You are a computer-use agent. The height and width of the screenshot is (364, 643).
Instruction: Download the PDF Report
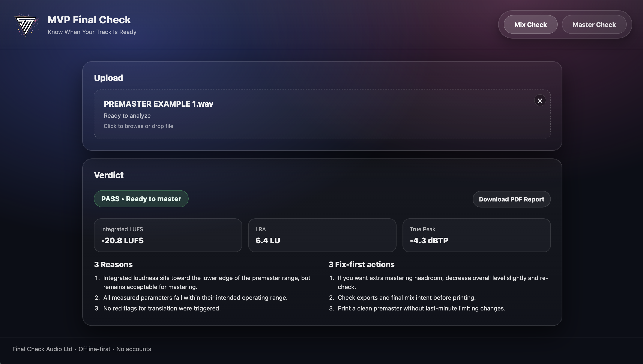(x=511, y=199)
